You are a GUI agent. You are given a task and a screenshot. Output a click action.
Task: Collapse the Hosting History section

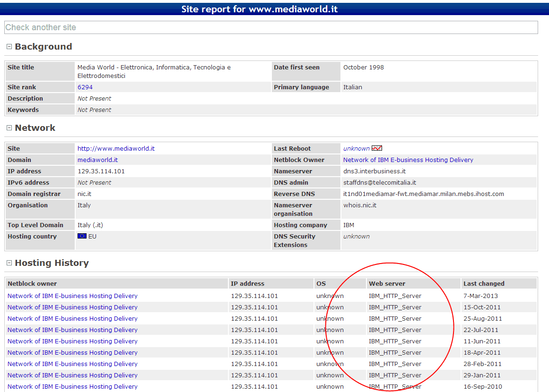(9, 263)
